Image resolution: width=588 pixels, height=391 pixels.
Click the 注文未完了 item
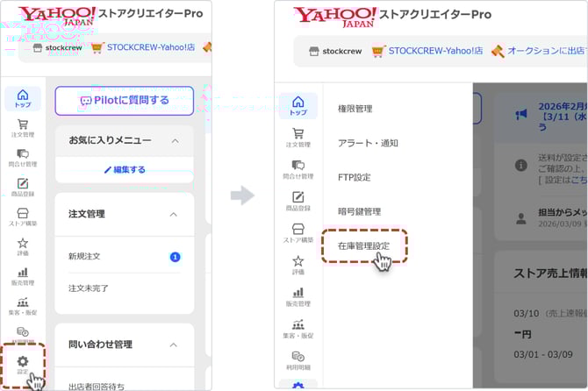89,288
